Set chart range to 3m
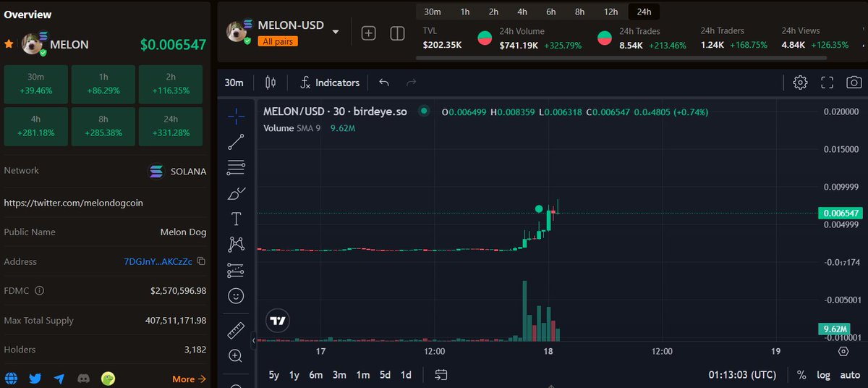This screenshot has width=868, height=388. coord(339,375)
